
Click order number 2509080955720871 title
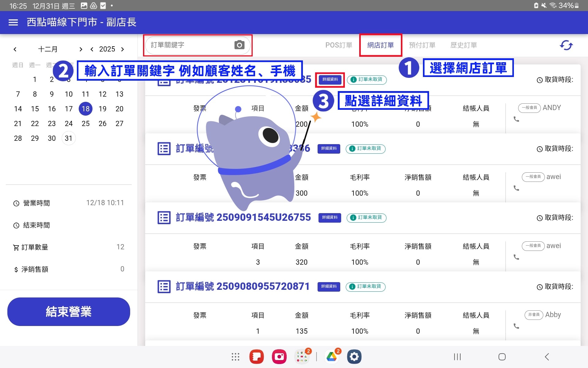click(x=243, y=286)
